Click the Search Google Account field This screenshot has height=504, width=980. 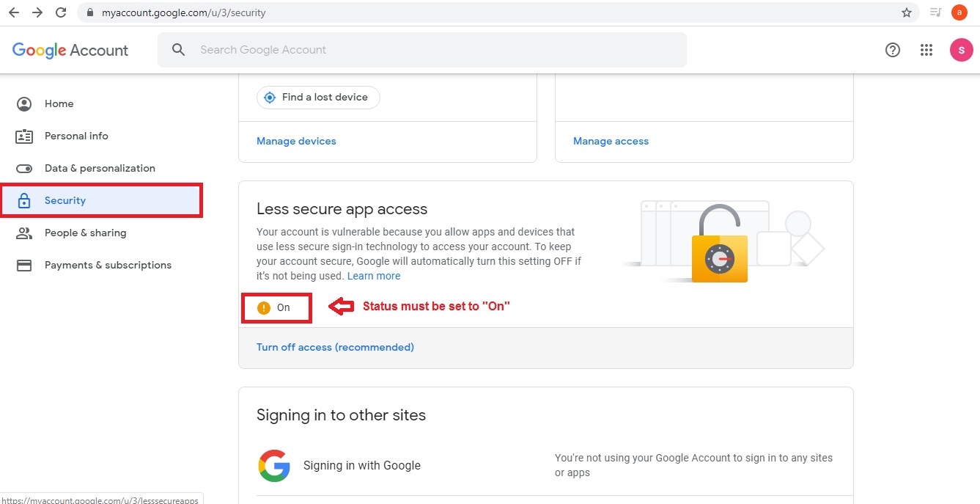coord(432,50)
